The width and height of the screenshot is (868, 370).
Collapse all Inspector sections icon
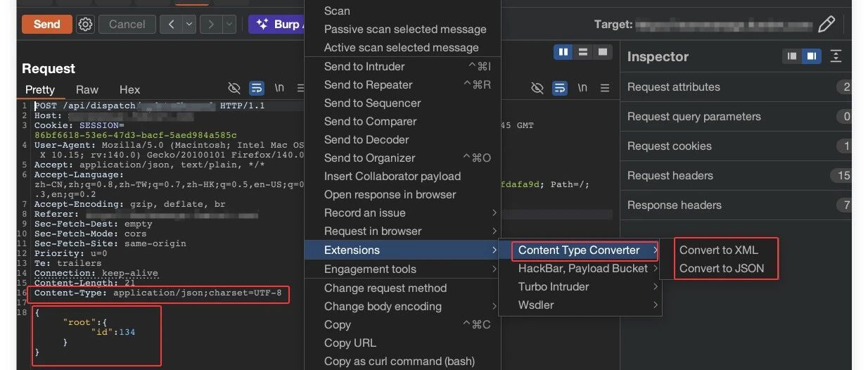tap(836, 56)
